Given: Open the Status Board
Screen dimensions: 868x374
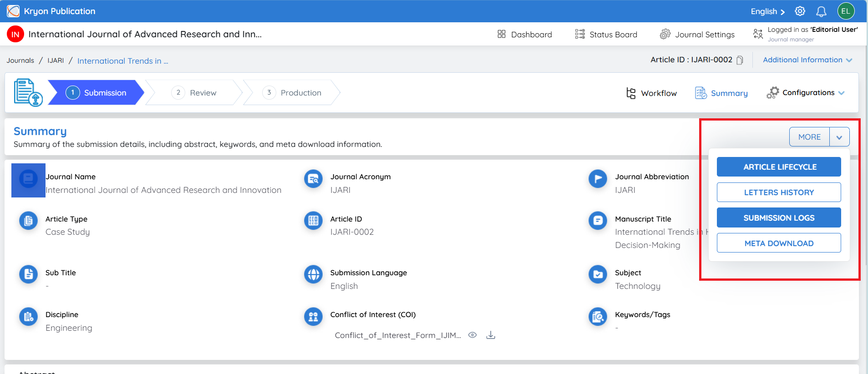Looking at the screenshot, I should [606, 34].
